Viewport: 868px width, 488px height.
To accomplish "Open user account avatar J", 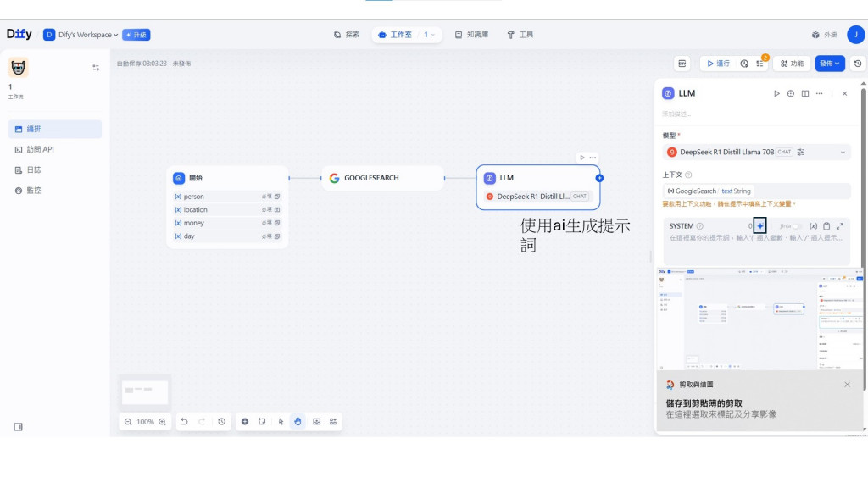I will (x=856, y=34).
